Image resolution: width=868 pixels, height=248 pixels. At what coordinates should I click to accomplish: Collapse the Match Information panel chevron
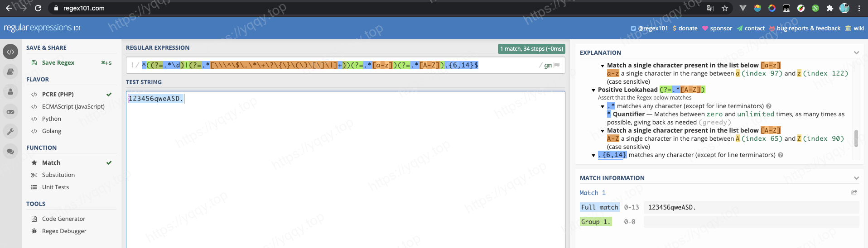[x=856, y=178]
